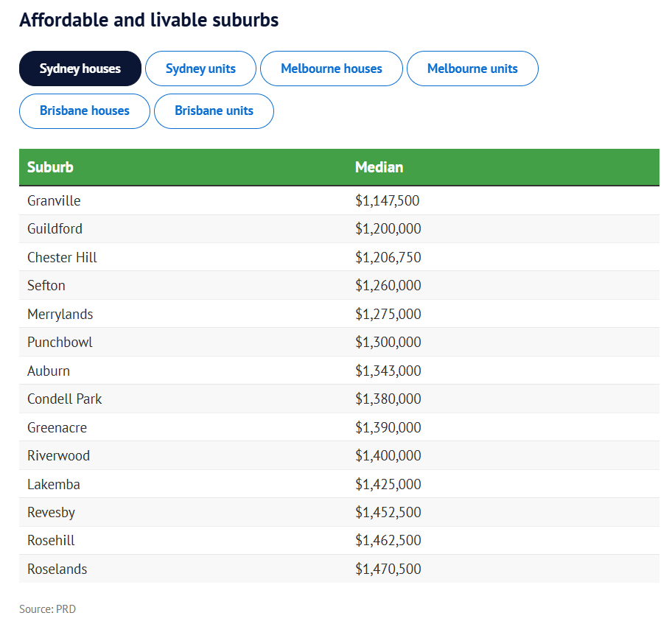672x624 pixels.
Task: Switch to Brisbane houses tab
Action: [x=85, y=111]
